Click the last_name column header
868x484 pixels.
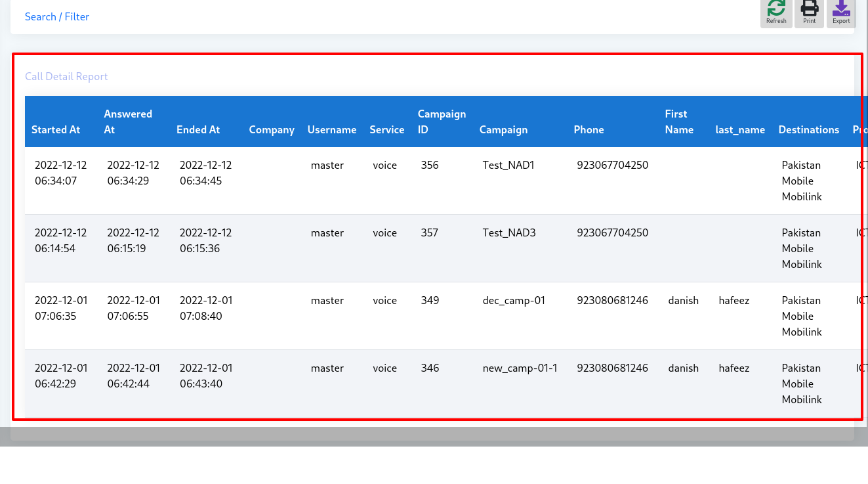740,129
